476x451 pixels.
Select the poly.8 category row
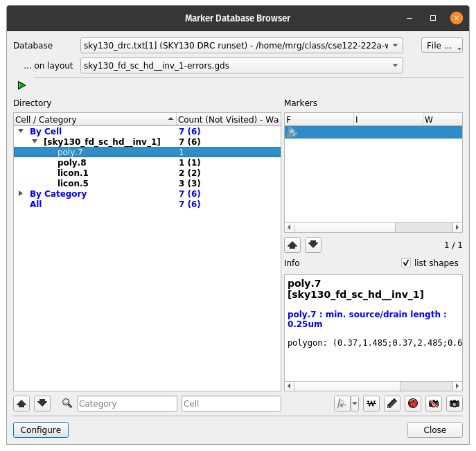pos(147,162)
